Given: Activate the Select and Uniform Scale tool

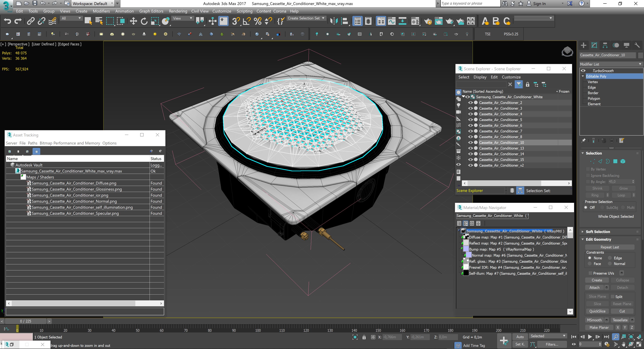Looking at the screenshot, I should click(x=155, y=21).
